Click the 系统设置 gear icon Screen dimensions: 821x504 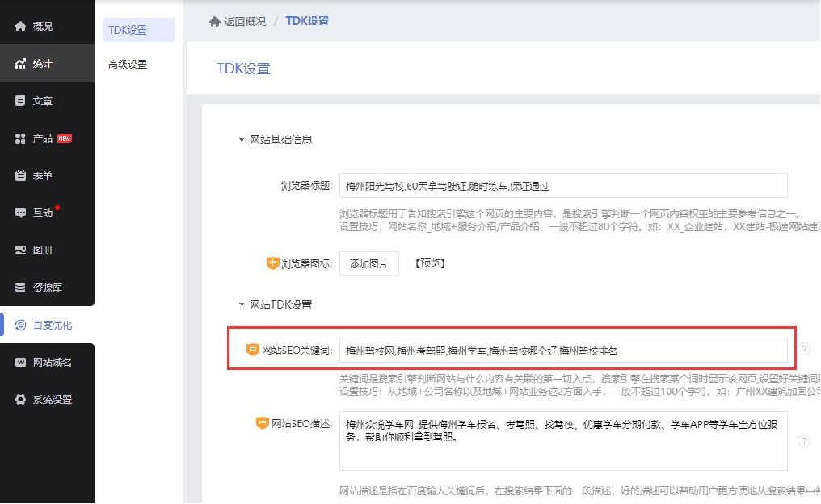click(x=20, y=399)
